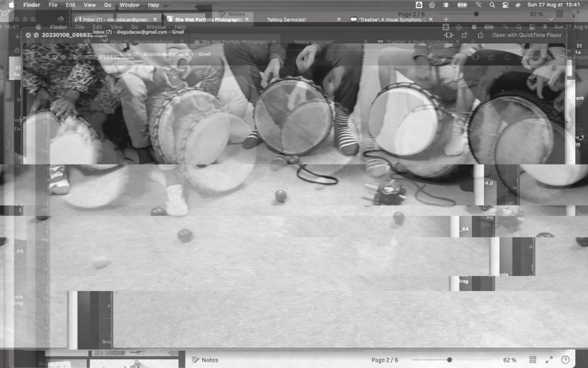Expand the tab list chevron below the clock
Screen dimensions: 588x368
(x=550, y=19)
